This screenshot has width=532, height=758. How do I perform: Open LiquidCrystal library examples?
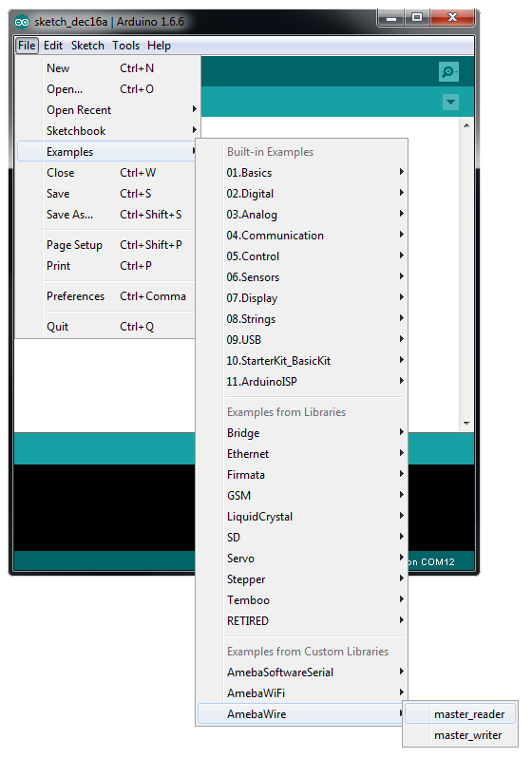click(302, 517)
